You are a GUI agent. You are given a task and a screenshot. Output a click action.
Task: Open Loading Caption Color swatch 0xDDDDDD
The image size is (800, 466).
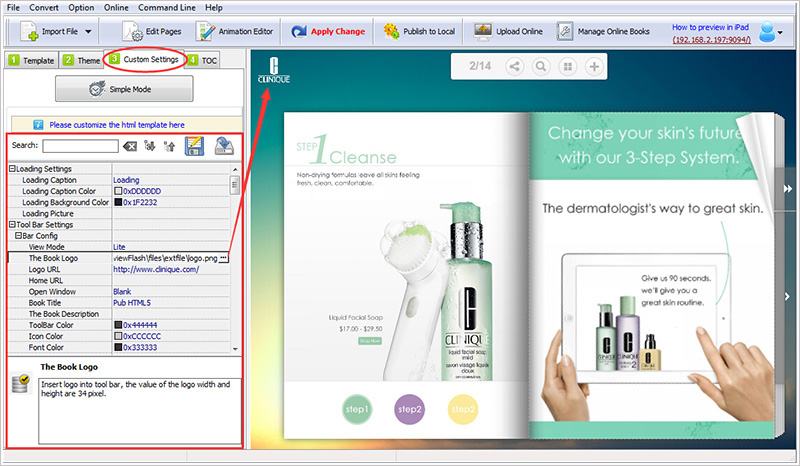(118, 191)
